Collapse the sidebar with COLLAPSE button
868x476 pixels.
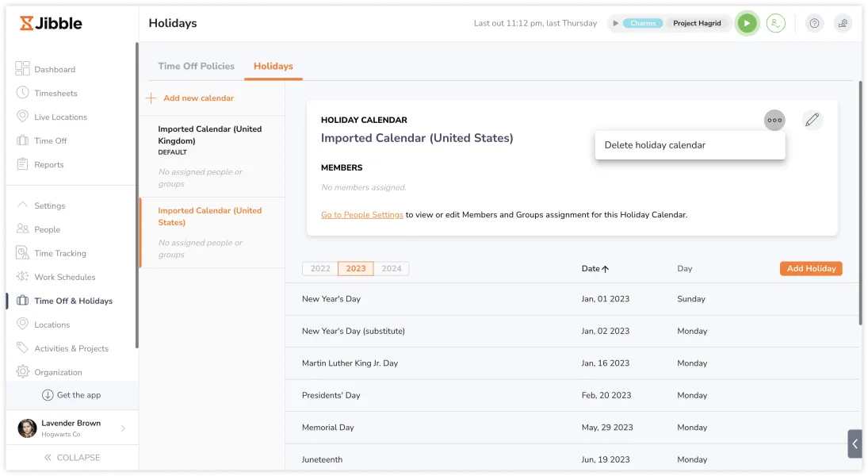(x=71, y=458)
